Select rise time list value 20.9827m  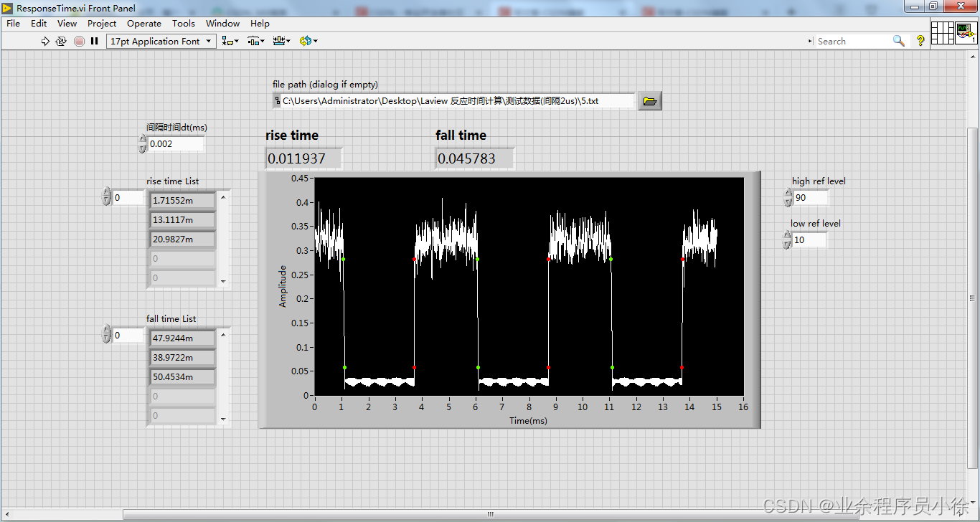tap(182, 239)
